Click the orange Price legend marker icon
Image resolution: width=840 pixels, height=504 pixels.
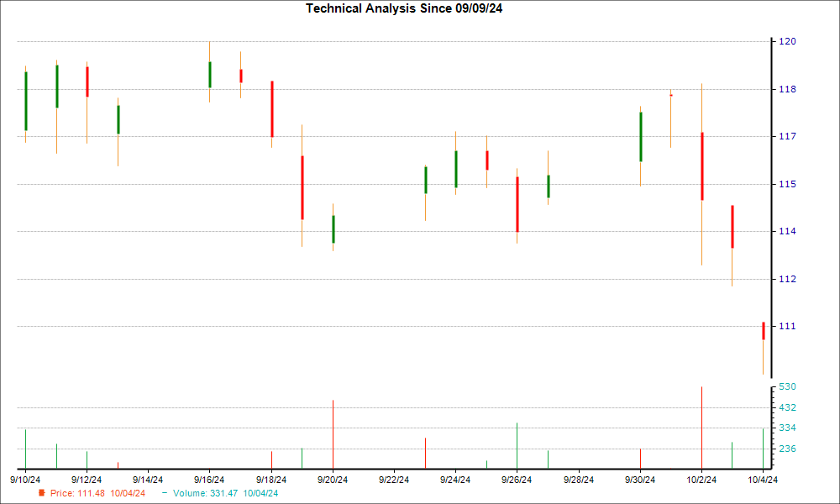point(42,493)
